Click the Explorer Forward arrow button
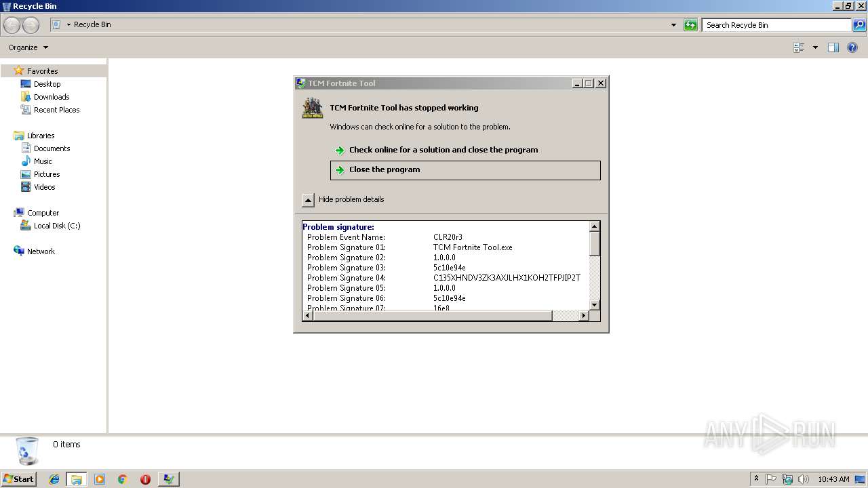Viewport: 868px width, 488px height. pos(31,25)
